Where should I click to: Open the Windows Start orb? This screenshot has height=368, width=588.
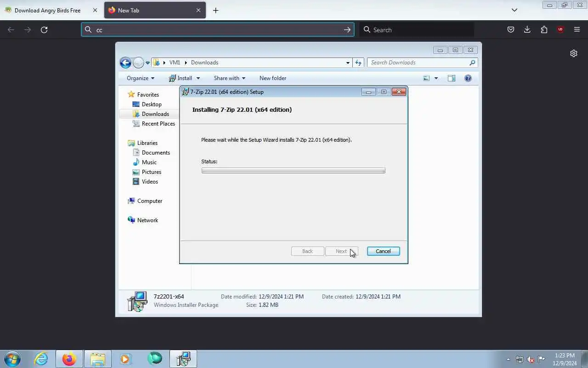(x=12, y=359)
